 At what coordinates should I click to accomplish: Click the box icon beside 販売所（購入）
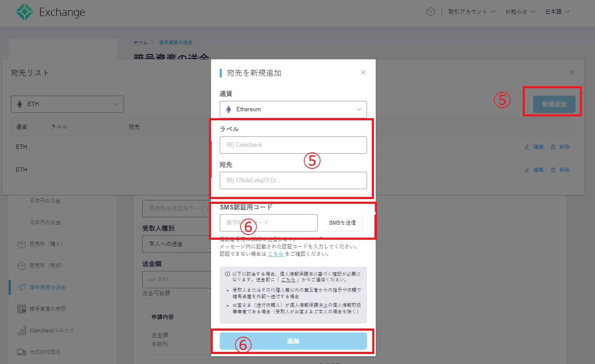pyautogui.click(x=22, y=244)
